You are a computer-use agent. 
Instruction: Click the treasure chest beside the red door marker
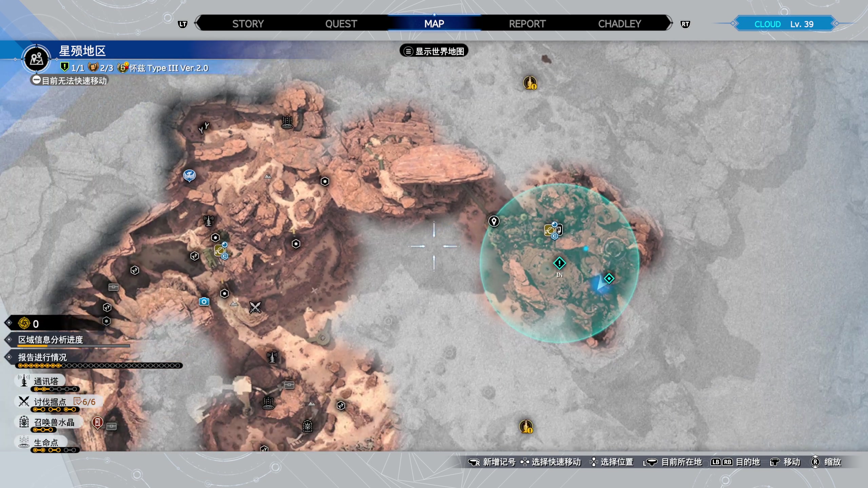tap(112, 426)
